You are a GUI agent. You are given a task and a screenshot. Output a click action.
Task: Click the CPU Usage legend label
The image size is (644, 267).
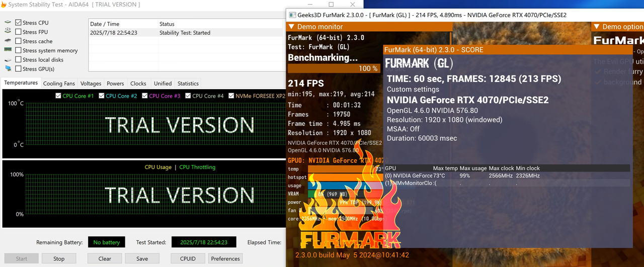(158, 167)
